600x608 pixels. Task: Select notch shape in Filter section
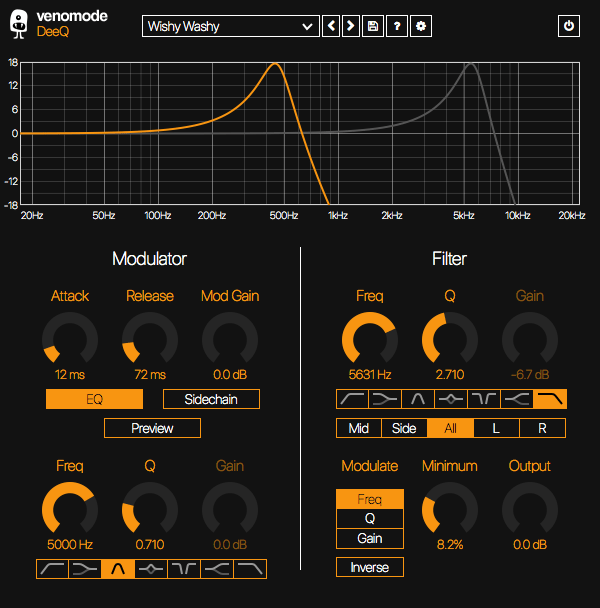[484, 399]
